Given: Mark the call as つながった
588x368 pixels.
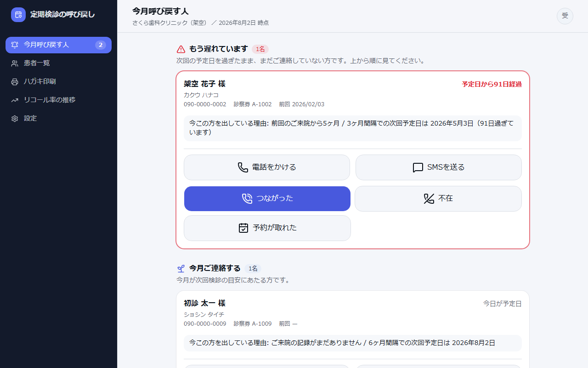Looking at the screenshot, I should click(267, 199).
